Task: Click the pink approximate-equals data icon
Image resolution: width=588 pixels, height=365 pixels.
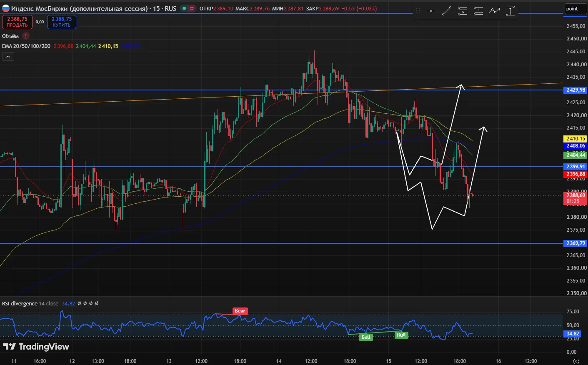Action: point(191,8)
